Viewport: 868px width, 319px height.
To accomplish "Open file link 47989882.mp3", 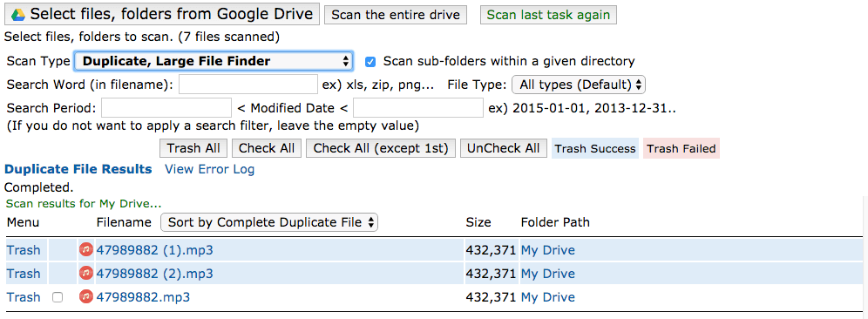I will pos(143,298).
